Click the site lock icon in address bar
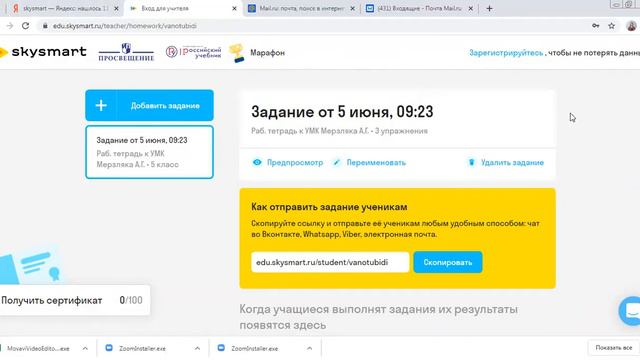This screenshot has width=640, height=360. [x=45, y=26]
